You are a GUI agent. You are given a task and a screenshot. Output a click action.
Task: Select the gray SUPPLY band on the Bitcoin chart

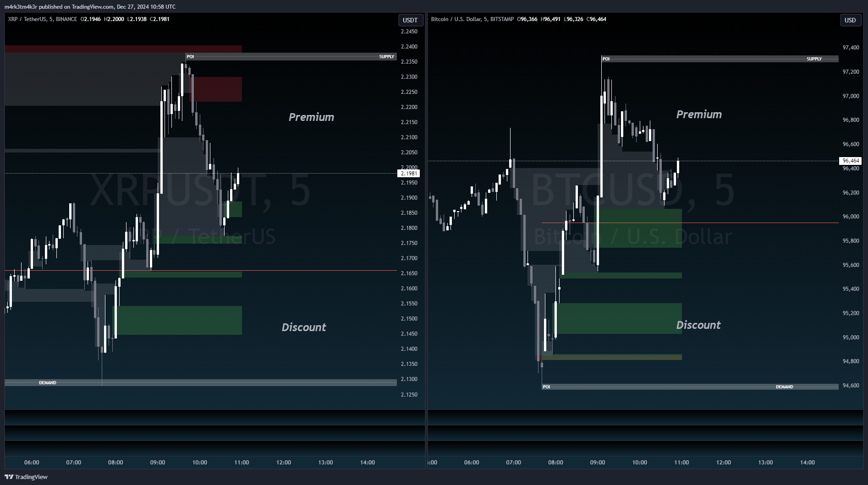[x=720, y=59]
